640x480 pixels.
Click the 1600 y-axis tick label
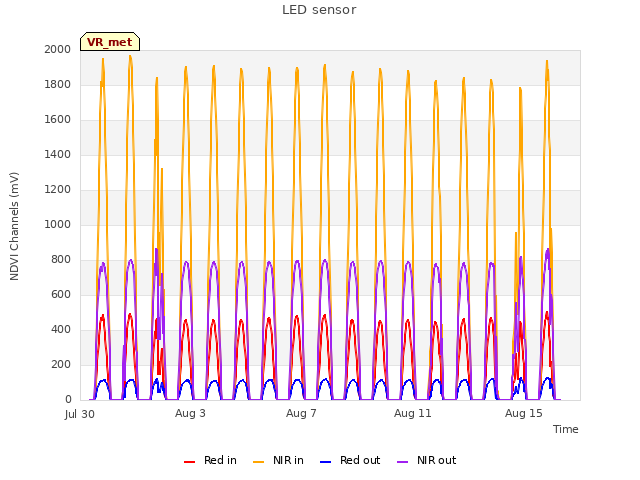(58, 120)
